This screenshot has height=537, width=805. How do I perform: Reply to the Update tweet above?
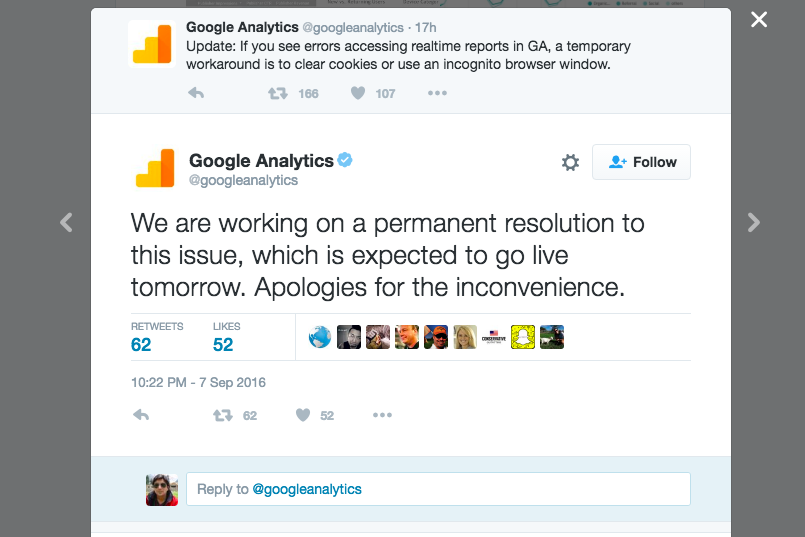coord(196,93)
